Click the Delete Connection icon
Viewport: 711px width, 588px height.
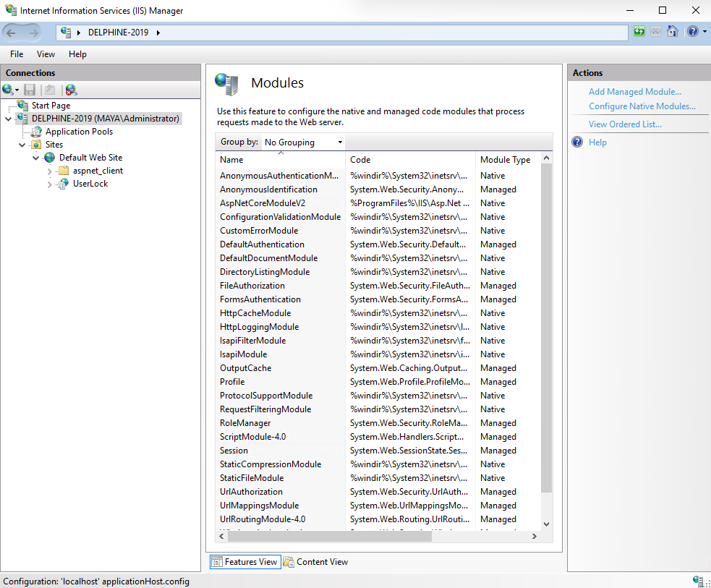click(x=71, y=90)
